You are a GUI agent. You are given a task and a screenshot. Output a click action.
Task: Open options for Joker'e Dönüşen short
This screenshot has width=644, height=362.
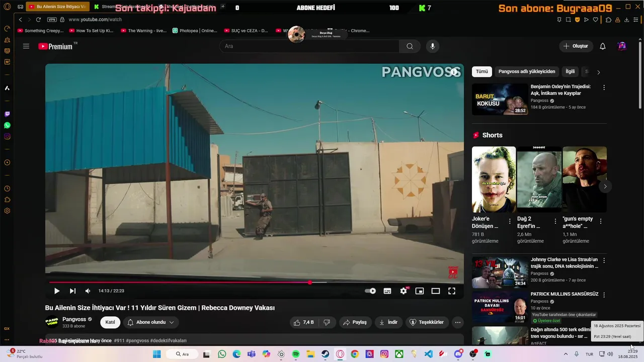[x=510, y=221]
